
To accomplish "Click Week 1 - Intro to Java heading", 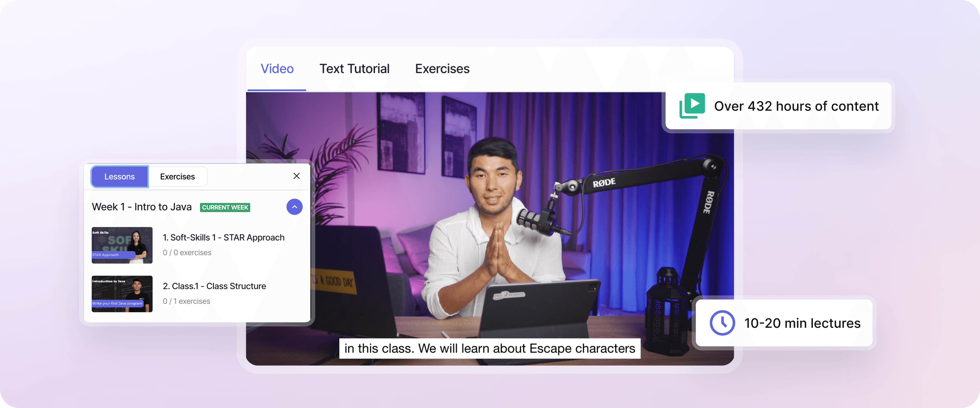I will [x=142, y=207].
